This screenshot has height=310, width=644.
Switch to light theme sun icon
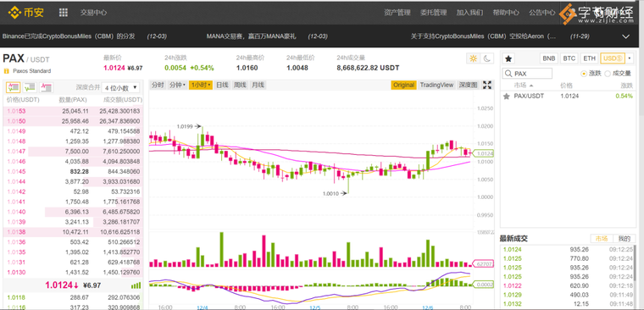(473, 58)
